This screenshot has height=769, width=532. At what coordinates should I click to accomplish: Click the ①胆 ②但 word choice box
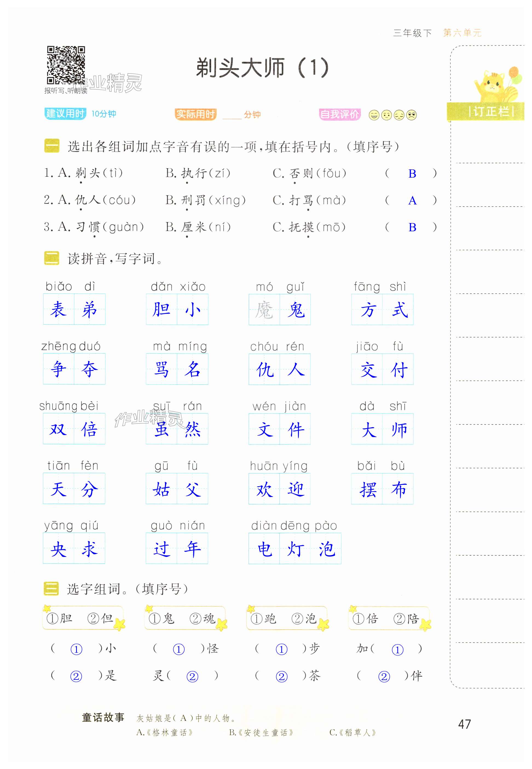[83, 618]
